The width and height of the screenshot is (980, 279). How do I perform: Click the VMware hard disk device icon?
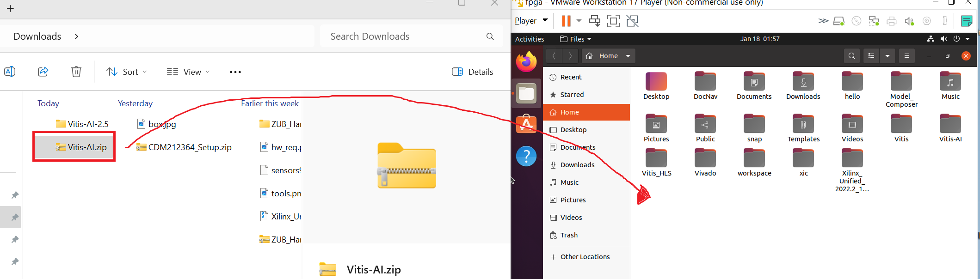click(839, 21)
